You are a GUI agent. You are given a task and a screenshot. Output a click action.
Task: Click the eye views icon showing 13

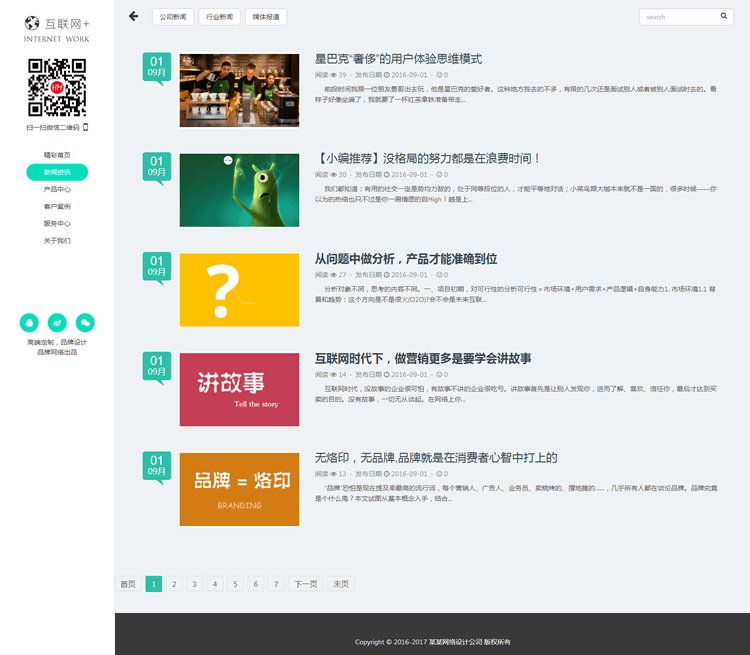pyautogui.click(x=333, y=474)
